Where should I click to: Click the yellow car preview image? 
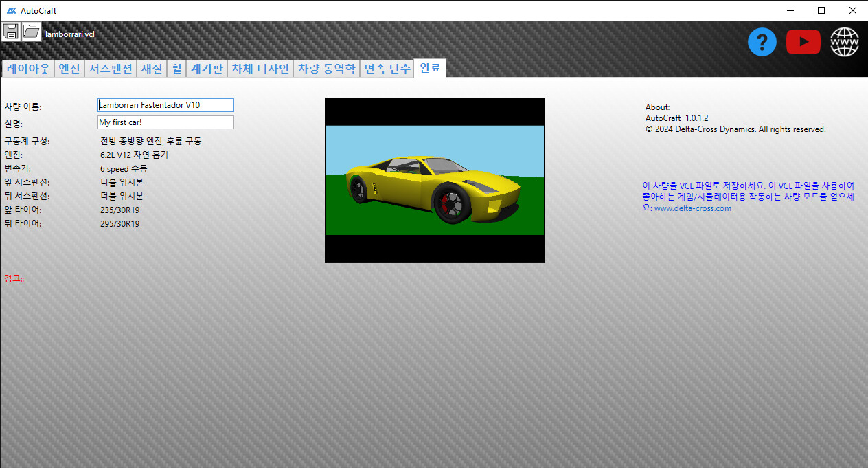[434, 180]
